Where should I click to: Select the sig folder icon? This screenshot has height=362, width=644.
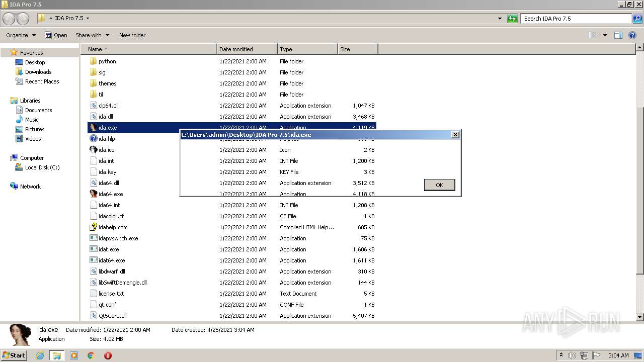[x=93, y=72]
